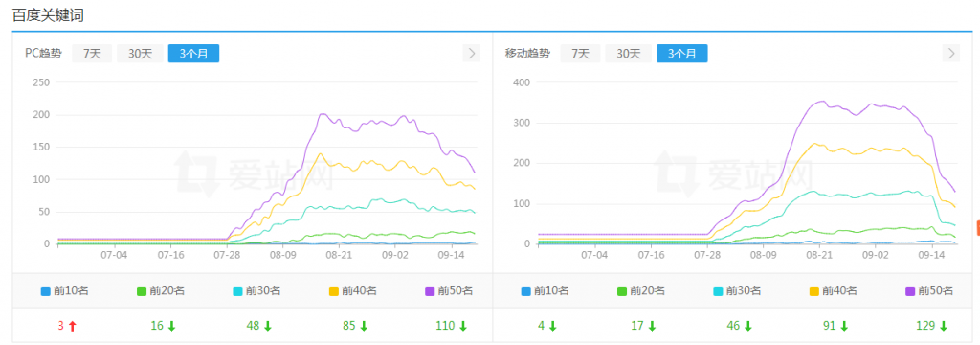Viewport: 980px width, 345px height.
Task: Toggle 前40名 legend in PC趋势 chart
Action: click(x=352, y=290)
